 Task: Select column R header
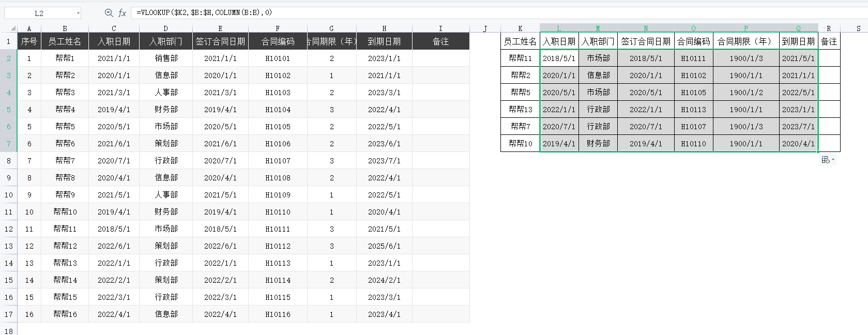pyautogui.click(x=829, y=28)
